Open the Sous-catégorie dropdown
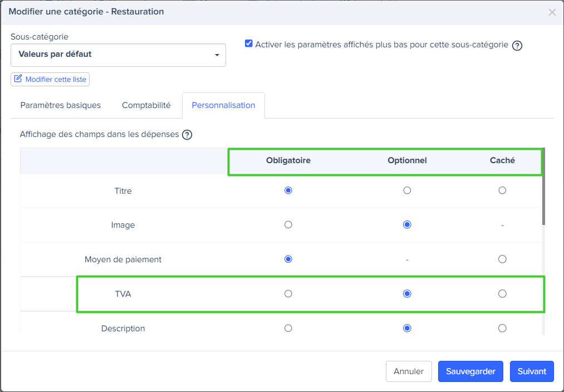564x392 pixels. pyautogui.click(x=118, y=55)
